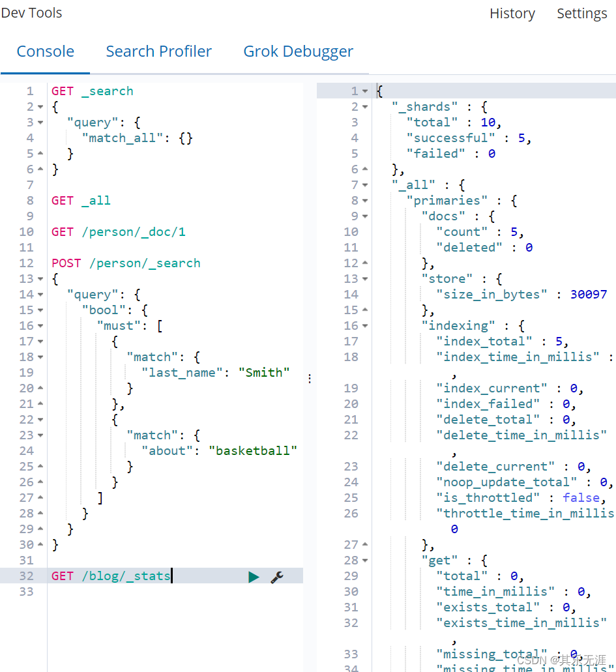Click size_in_bytes value 30097
The height and width of the screenshot is (672, 616).
point(589,295)
